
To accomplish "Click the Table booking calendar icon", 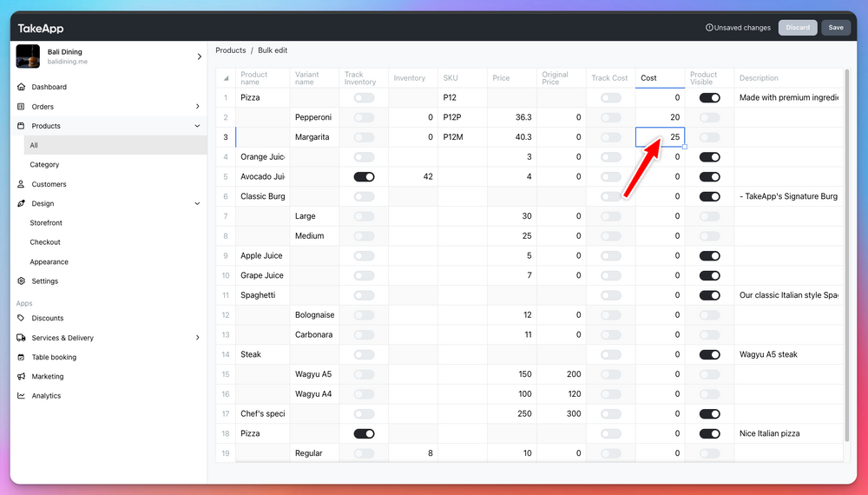I will click(22, 357).
